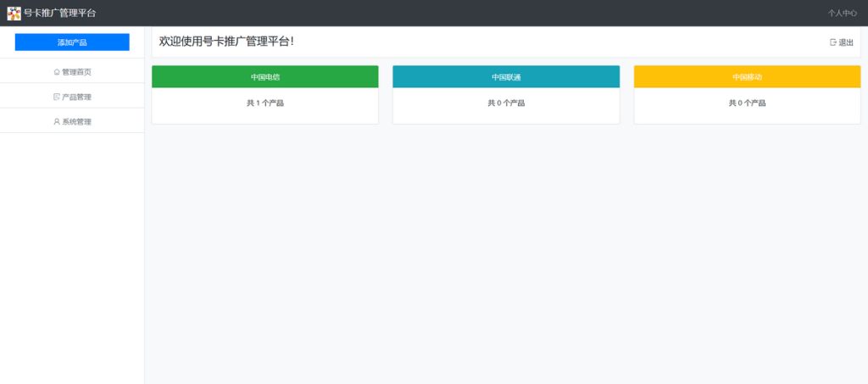Viewport: 868px width, 384px height.
Task: Click 共 0 个产品 under 中国移动
Action: click(747, 103)
